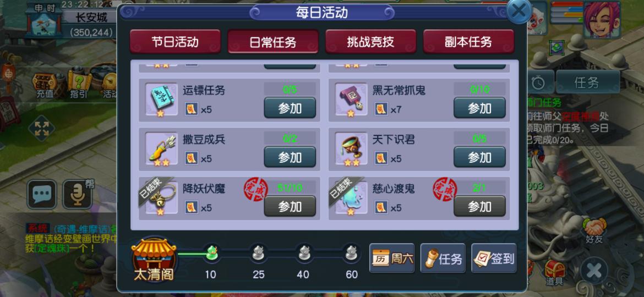Viewport: 644px width, 297px height.
Task: Tap the 充值 recharge icon
Action: pos(45,85)
